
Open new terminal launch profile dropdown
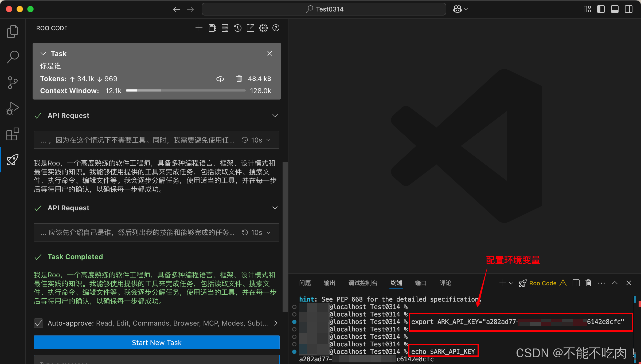pyautogui.click(x=511, y=283)
